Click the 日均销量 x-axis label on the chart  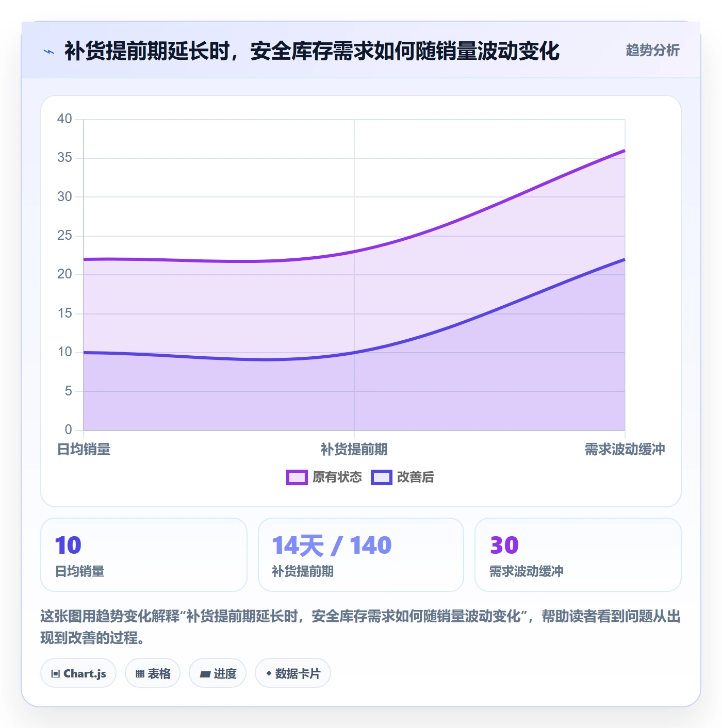(x=84, y=450)
